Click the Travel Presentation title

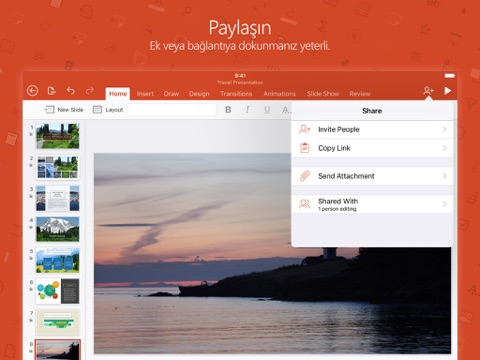pos(240,82)
